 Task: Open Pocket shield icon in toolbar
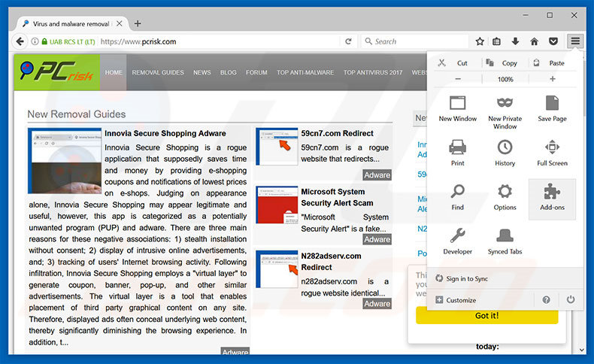553,41
